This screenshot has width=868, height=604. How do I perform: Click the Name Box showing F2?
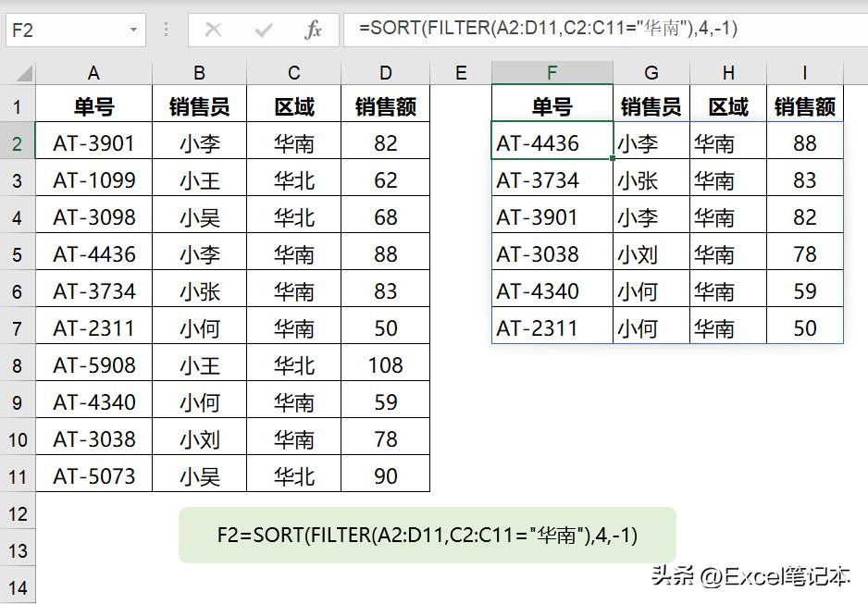65,29
